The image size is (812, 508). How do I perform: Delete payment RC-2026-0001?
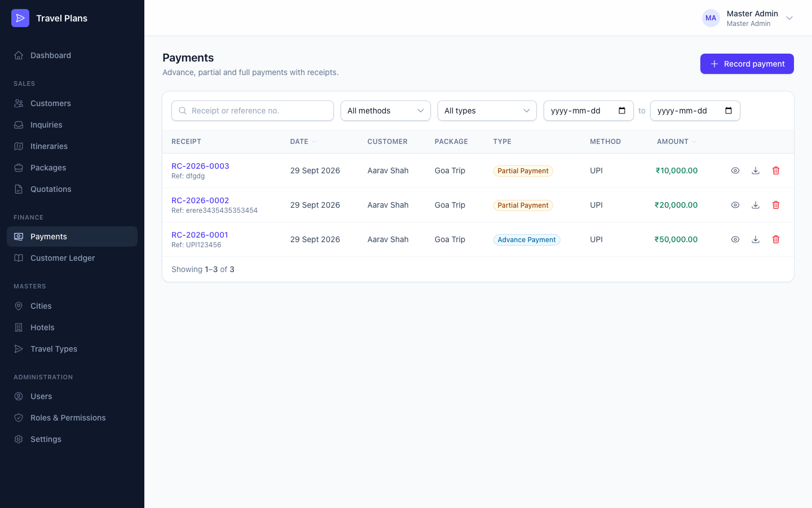(x=776, y=239)
